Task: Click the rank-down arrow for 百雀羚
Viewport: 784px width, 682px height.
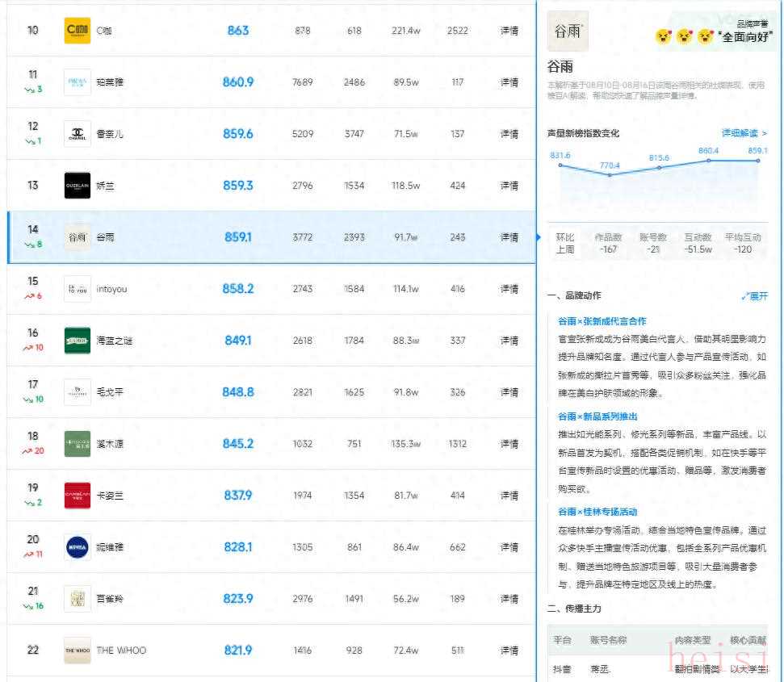Action: pyautogui.click(x=28, y=606)
